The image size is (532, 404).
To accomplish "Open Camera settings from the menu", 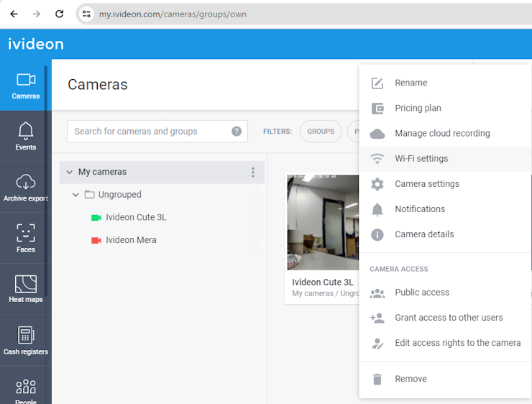I will (x=444, y=184).
